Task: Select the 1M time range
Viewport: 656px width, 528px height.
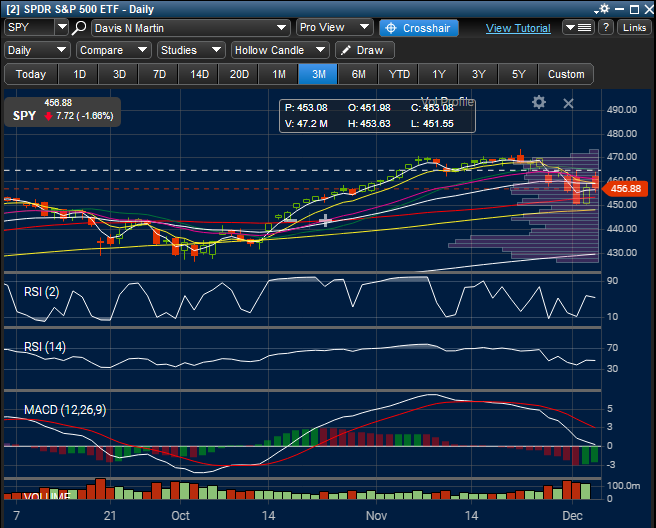Action: click(279, 74)
